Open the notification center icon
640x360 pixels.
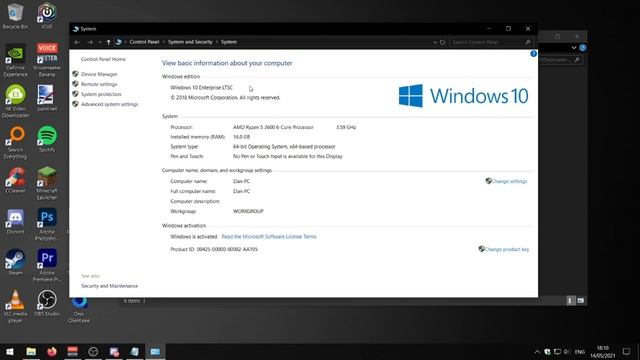tap(627, 352)
